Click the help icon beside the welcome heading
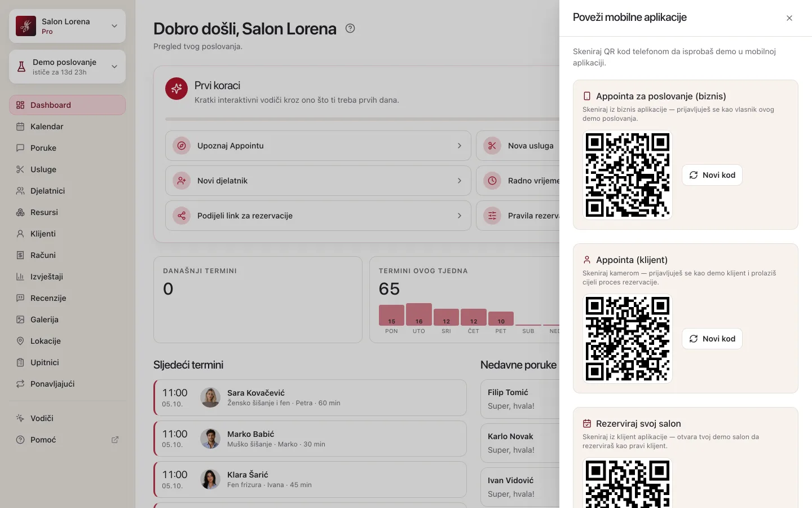812x508 pixels. click(x=350, y=28)
